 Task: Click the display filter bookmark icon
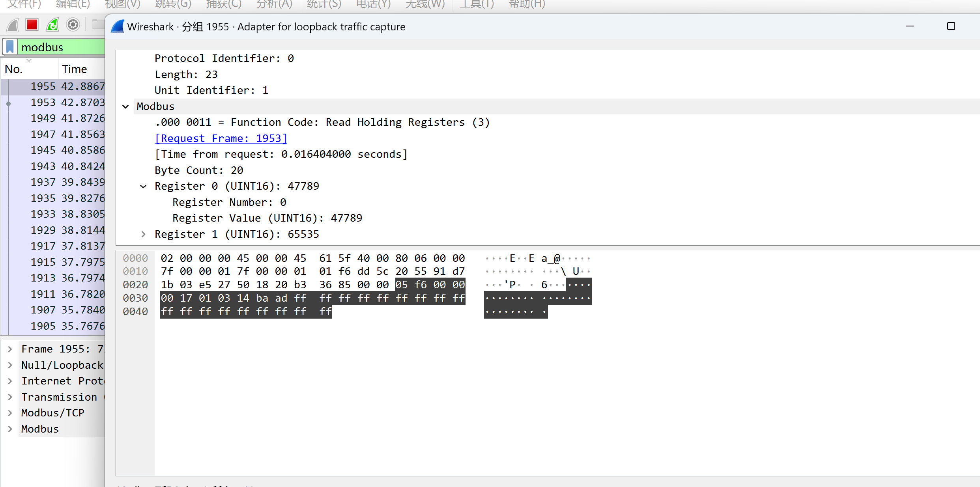coord(10,47)
